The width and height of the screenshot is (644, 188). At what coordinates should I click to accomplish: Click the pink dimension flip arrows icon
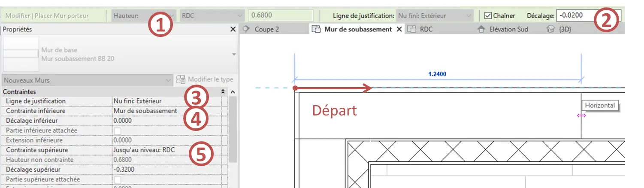point(581,115)
